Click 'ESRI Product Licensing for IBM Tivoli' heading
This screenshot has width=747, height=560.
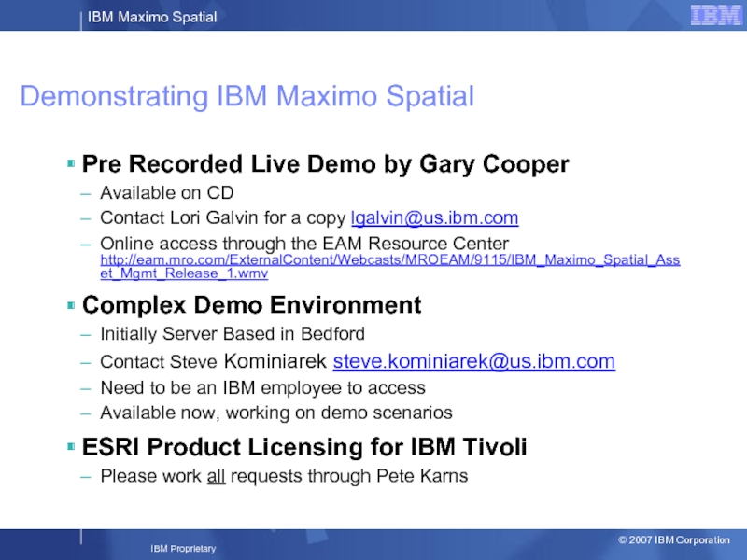(304, 447)
